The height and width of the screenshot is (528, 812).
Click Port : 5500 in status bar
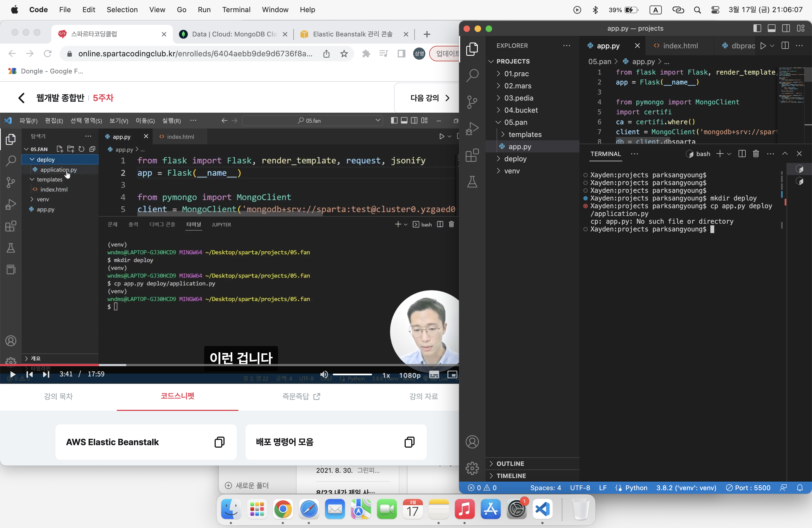pos(748,488)
